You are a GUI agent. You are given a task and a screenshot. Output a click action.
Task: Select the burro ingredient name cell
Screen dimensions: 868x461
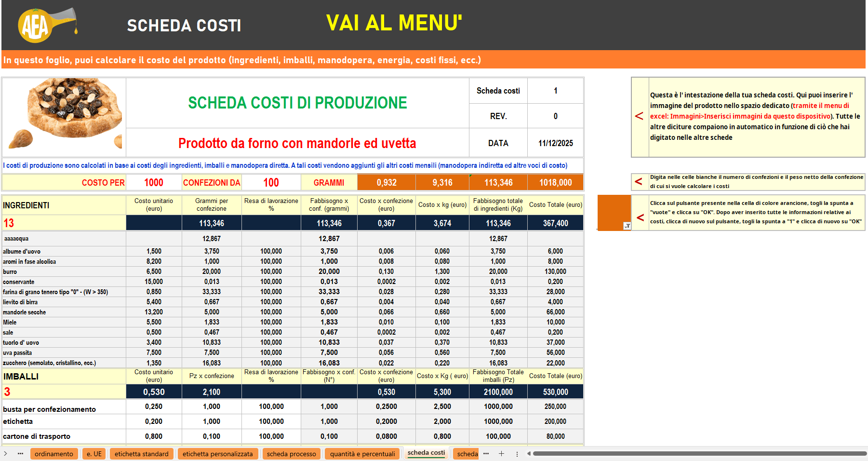tap(64, 271)
